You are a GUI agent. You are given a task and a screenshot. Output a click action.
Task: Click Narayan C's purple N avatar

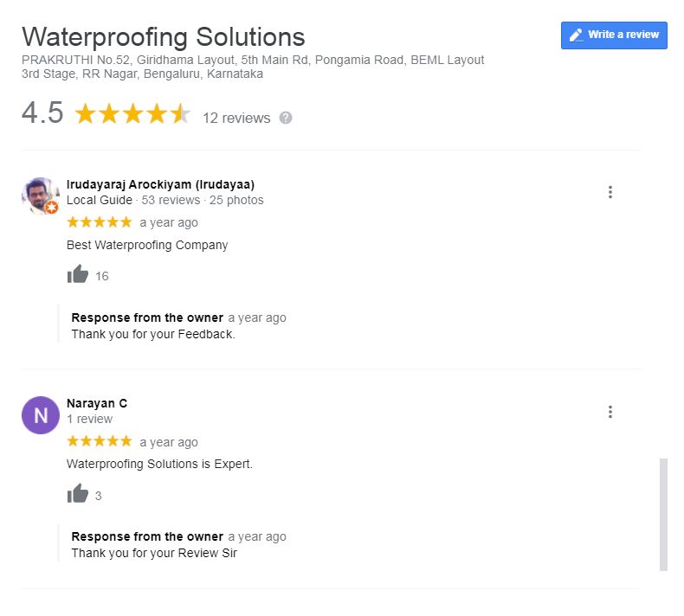click(41, 415)
